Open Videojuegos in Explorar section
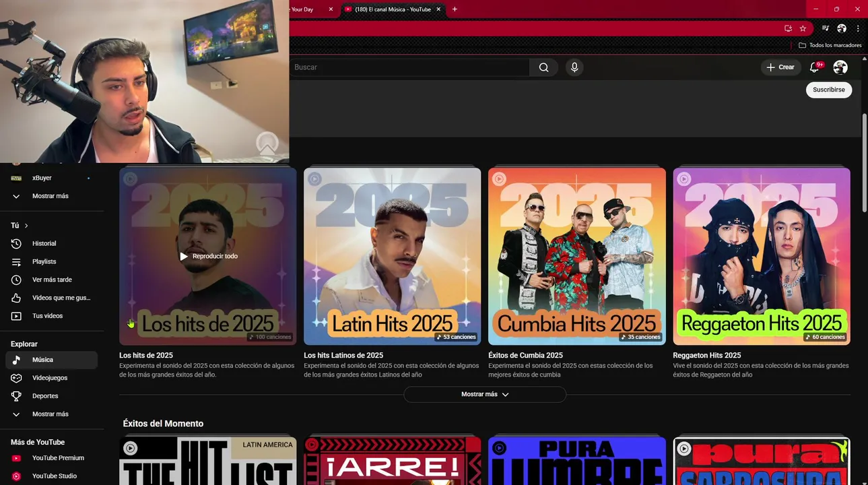Image resolution: width=868 pixels, height=485 pixels. click(x=51, y=378)
